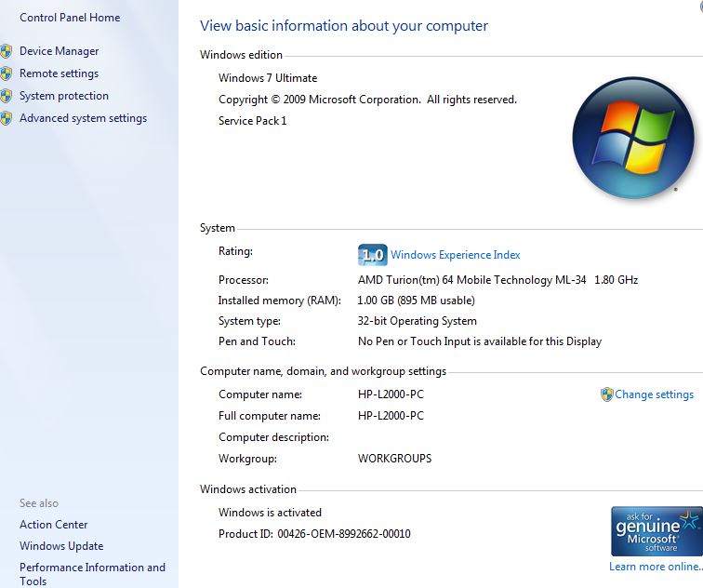Image resolution: width=703 pixels, height=588 pixels.
Task: Click the System protection shield icon
Action: click(x=7, y=96)
